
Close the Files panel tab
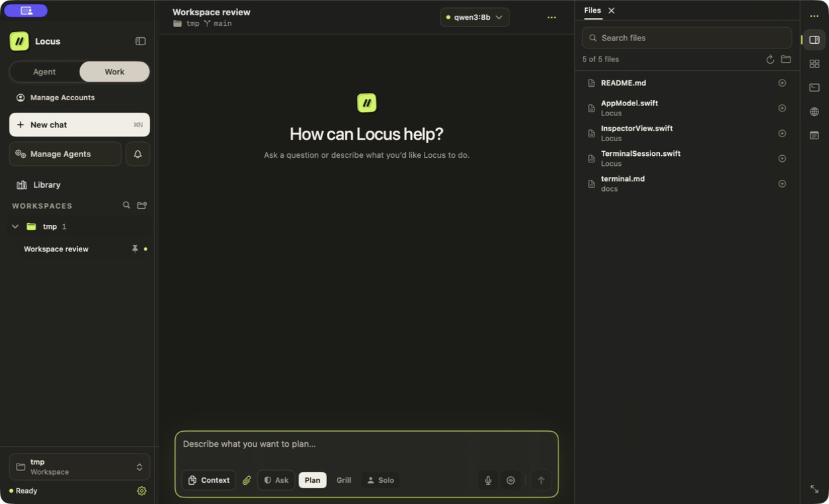point(611,11)
